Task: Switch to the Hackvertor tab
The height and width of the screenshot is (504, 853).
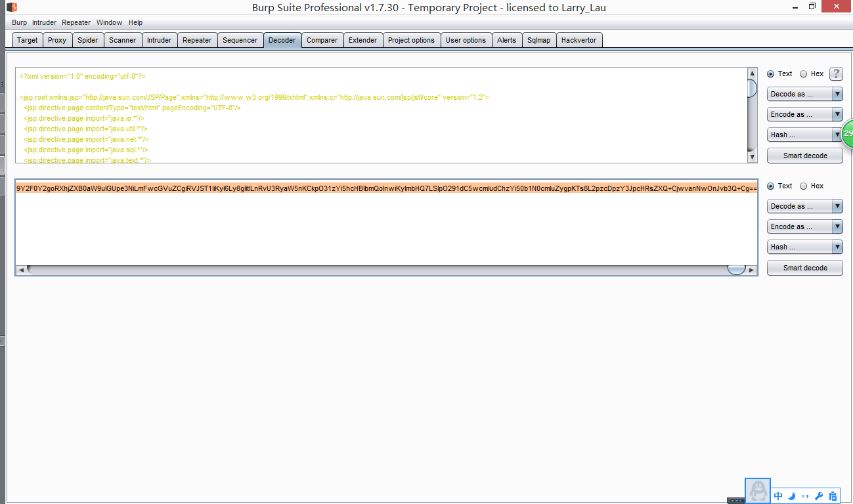Action: click(x=579, y=40)
